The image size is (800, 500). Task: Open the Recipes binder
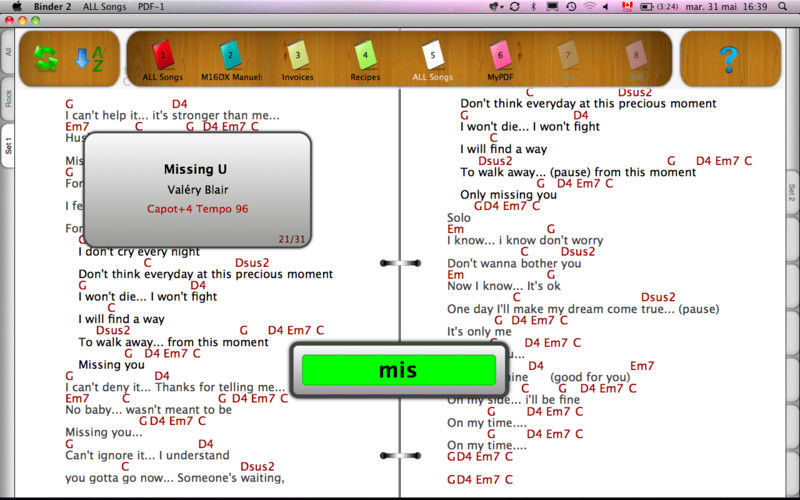(x=365, y=57)
